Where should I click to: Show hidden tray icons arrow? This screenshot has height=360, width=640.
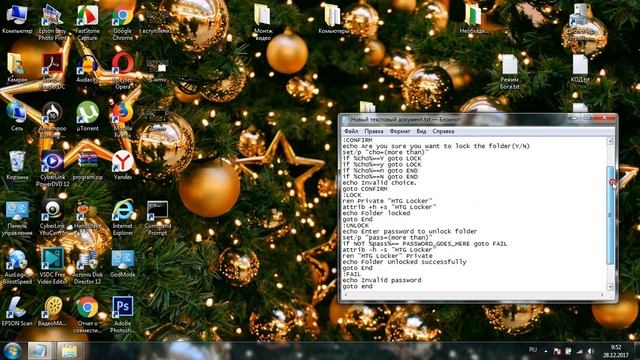pyautogui.click(x=546, y=351)
